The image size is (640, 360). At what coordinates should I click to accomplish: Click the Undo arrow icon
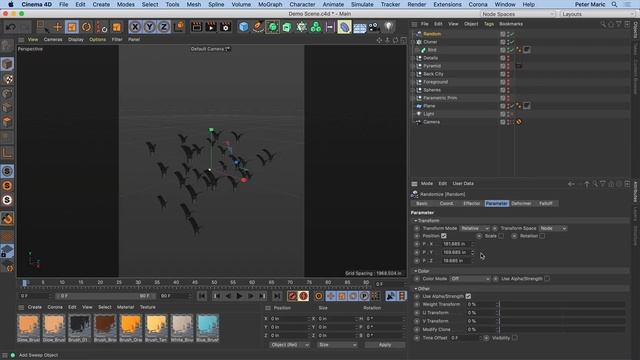[x=11, y=27]
